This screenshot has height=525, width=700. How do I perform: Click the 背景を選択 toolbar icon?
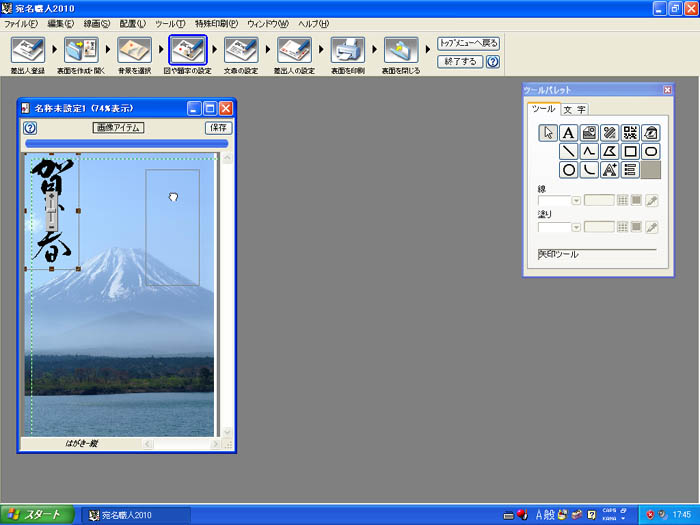pos(134,50)
